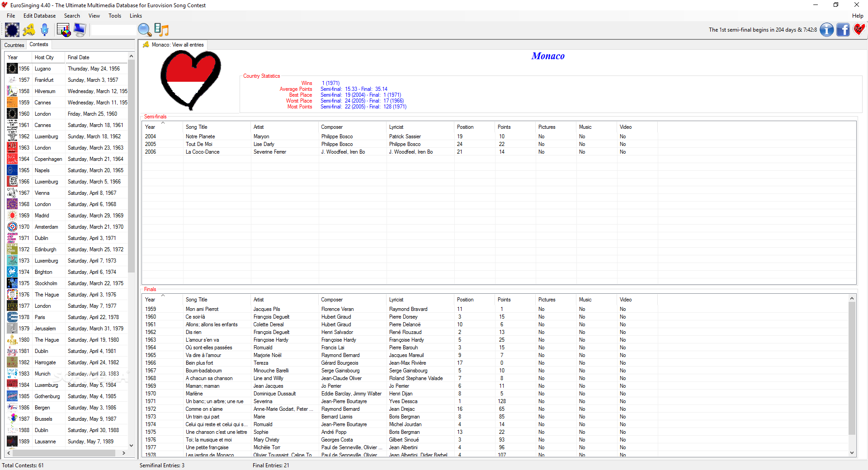Click the 1963 London contest logo

pos(12,148)
